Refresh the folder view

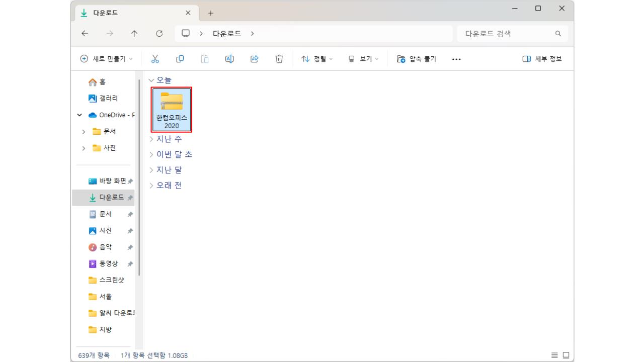159,33
